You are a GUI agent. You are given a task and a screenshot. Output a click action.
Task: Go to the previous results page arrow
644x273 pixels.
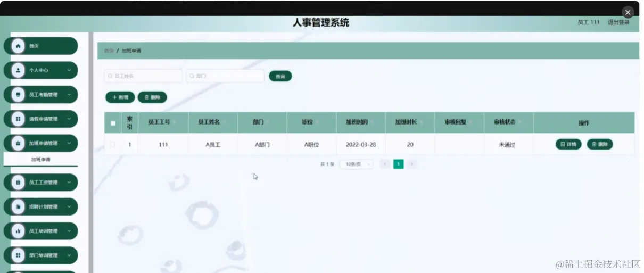pyautogui.click(x=385, y=164)
